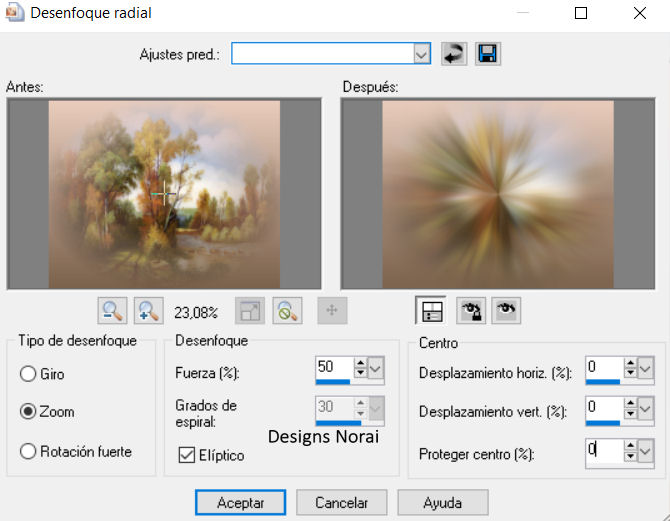Click the 23,08% zoom level text
The image size is (670, 521).
point(196,313)
